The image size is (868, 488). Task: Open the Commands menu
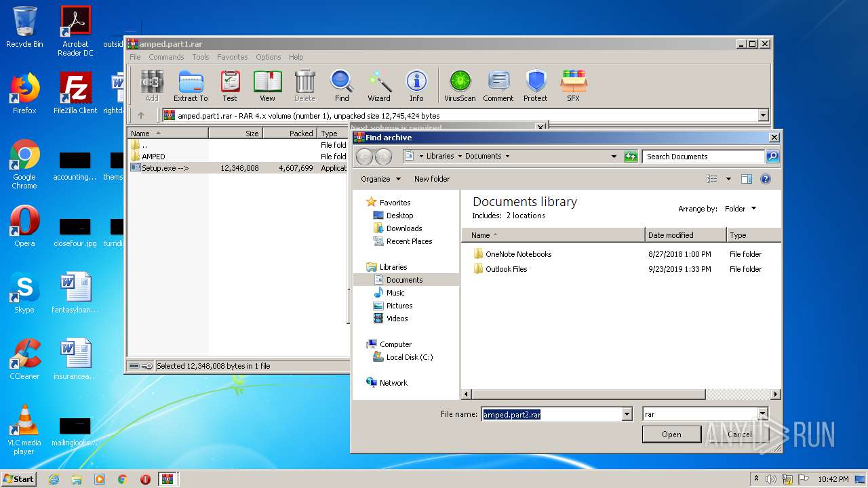pyautogui.click(x=166, y=57)
